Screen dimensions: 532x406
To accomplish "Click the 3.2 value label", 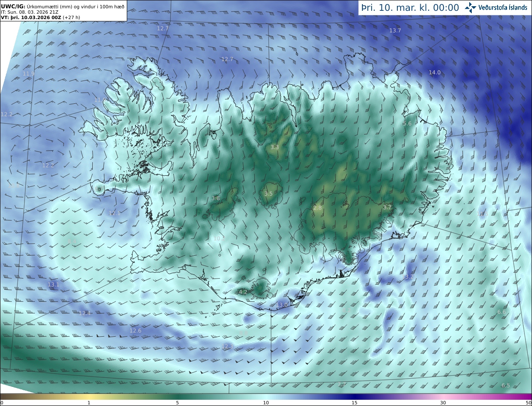I will (x=409, y=277).
